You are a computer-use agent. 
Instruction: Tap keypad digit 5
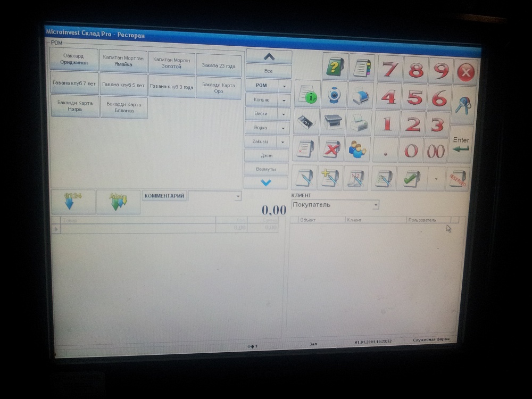click(414, 98)
